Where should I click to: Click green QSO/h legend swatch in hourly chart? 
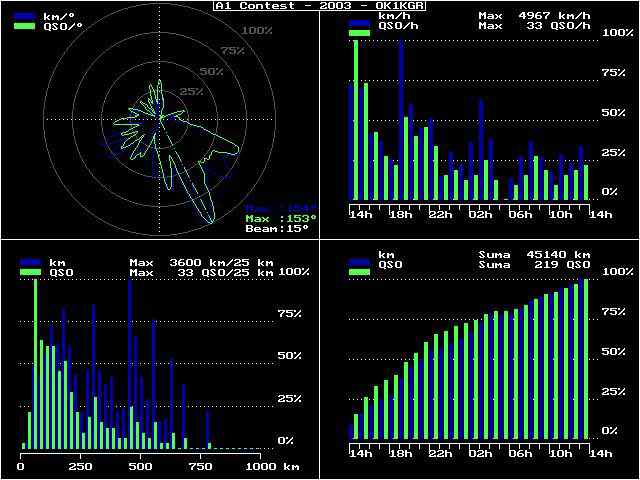point(360,33)
